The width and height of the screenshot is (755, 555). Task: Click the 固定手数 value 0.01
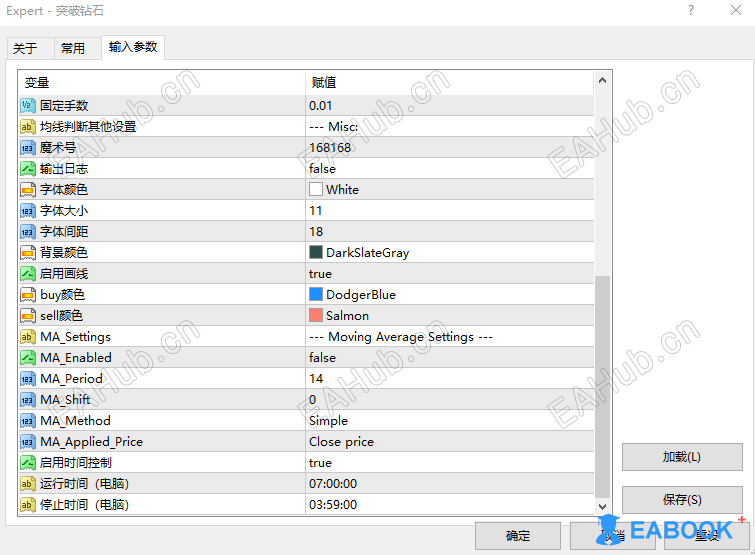coord(320,106)
